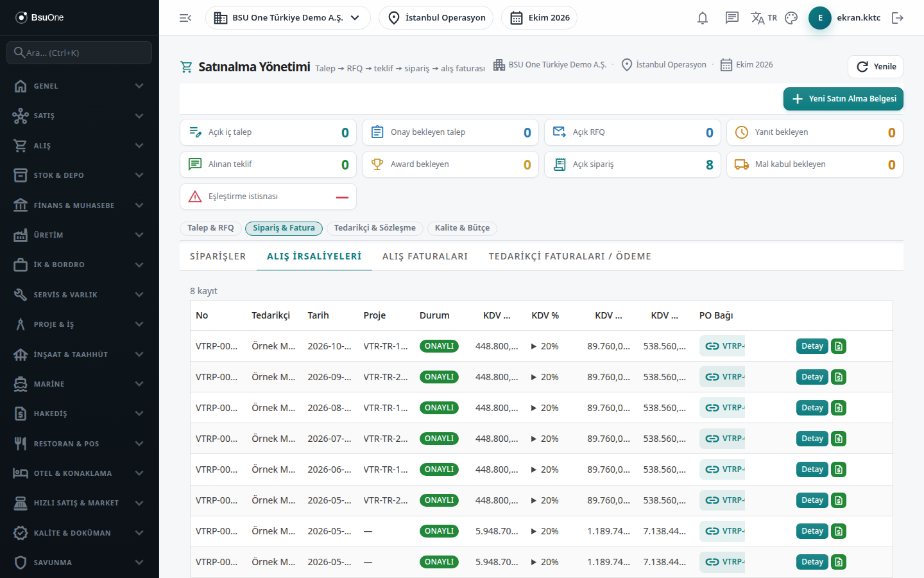Click the Açık sipariş card

(x=633, y=164)
